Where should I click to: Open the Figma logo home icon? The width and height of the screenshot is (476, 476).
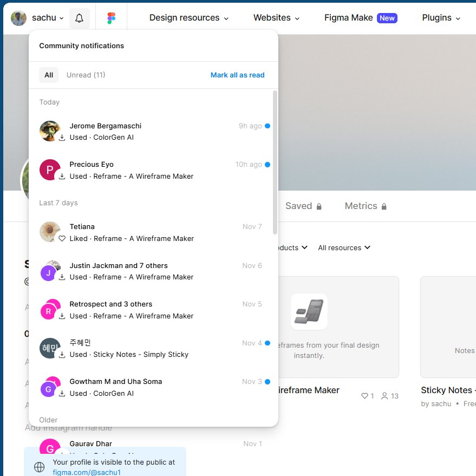pos(112,18)
